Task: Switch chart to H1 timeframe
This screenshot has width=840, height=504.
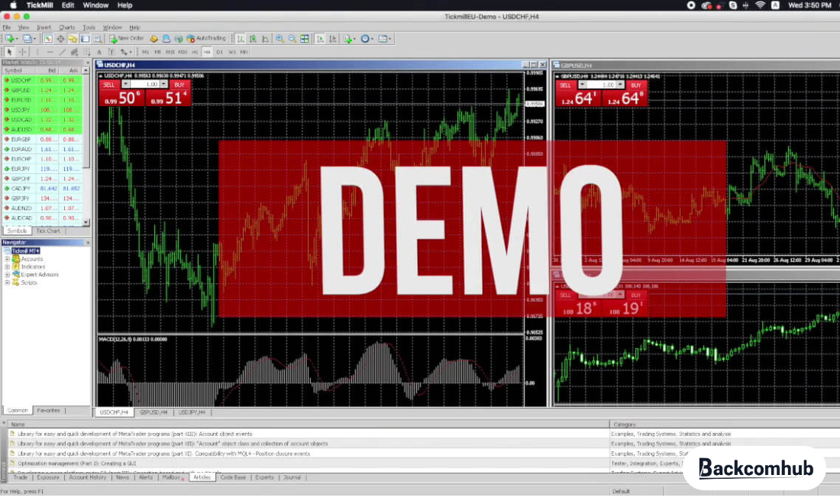Action: [x=195, y=52]
